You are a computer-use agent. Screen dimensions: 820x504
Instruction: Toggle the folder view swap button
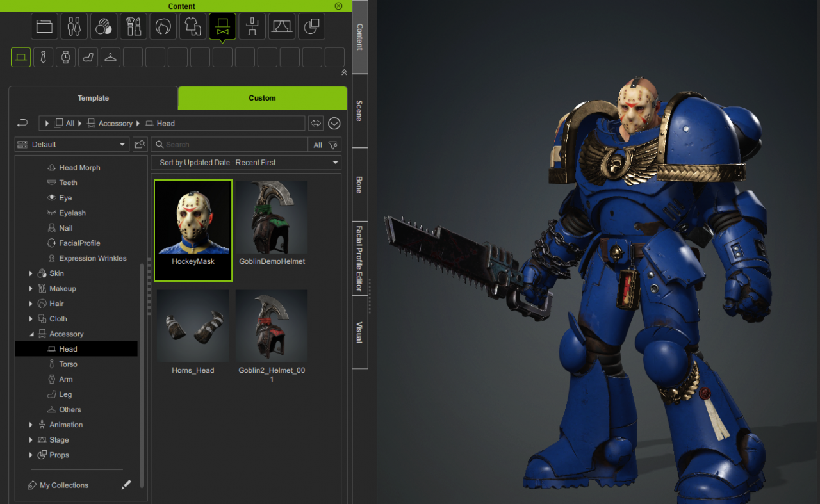(315, 123)
